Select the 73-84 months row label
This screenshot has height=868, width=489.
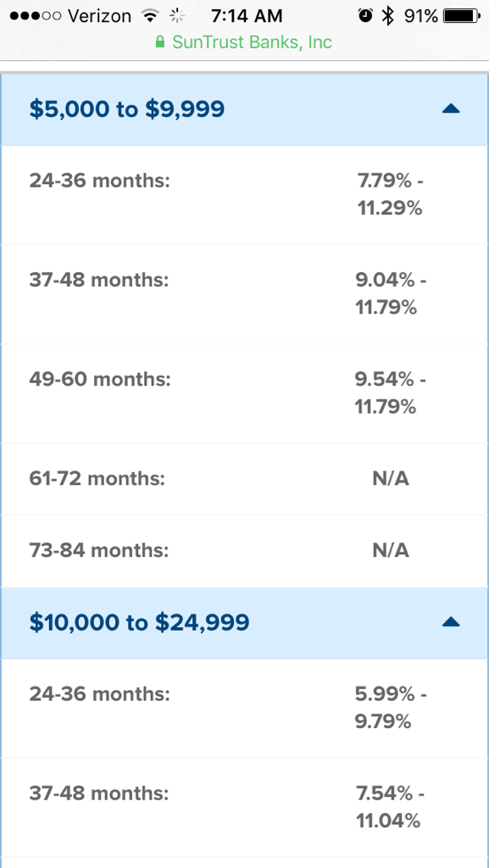pyautogui.click(x=98, y=551)
